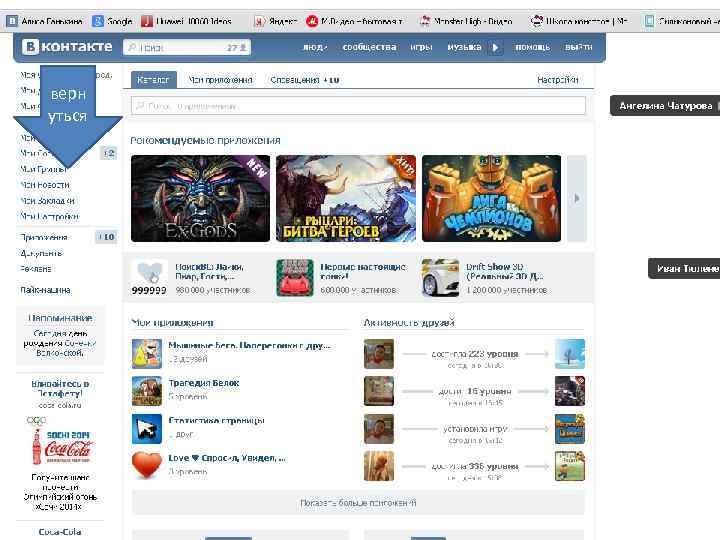The image size is (720, 540).
Task: Click friend avatar for установила игру activity
Action: 379,429
